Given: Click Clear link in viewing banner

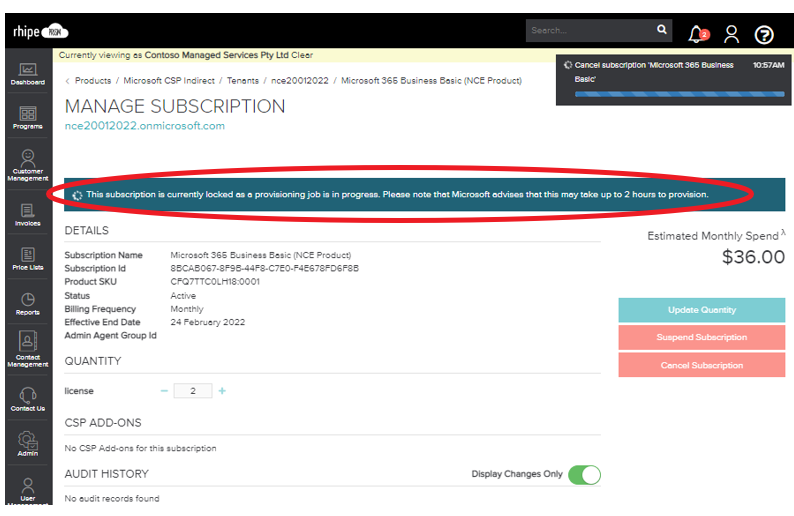Looking at the screenshot, I should [302, 55].
